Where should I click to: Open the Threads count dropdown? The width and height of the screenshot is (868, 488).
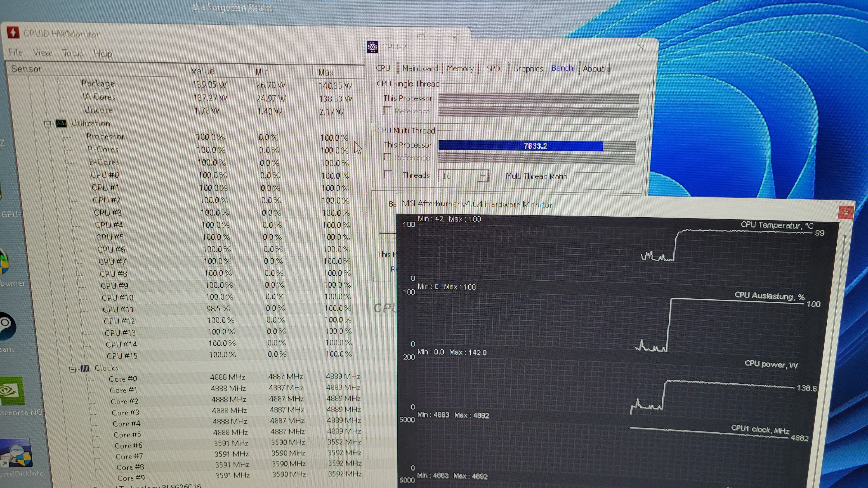(483, 176)
